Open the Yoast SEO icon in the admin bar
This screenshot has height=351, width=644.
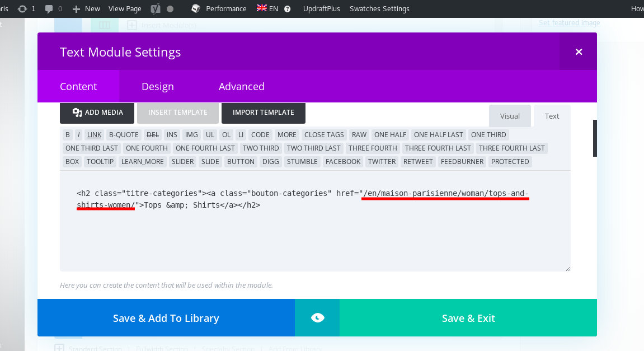(x=156, y=8)
